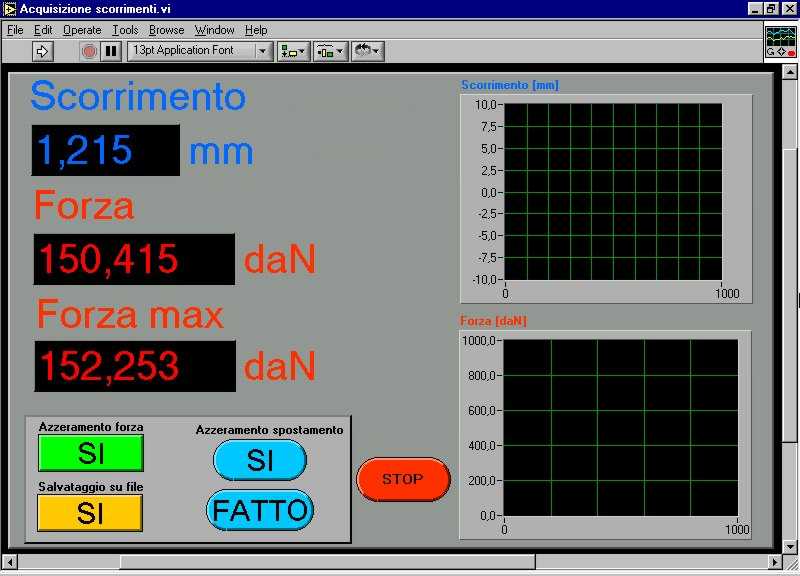800x576 pixels.
Task: Click the horizontal scrollbar thumb
Action: [328, 562]
